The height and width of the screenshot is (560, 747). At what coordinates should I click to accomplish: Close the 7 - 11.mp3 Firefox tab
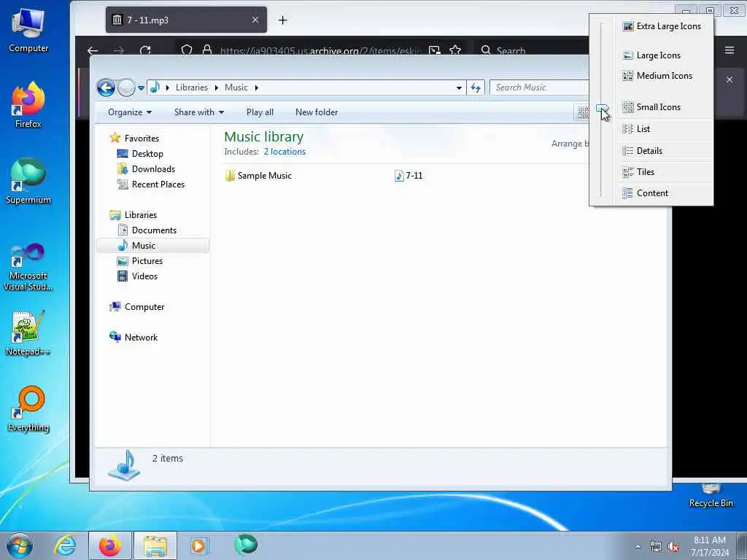tap(255, 20)
